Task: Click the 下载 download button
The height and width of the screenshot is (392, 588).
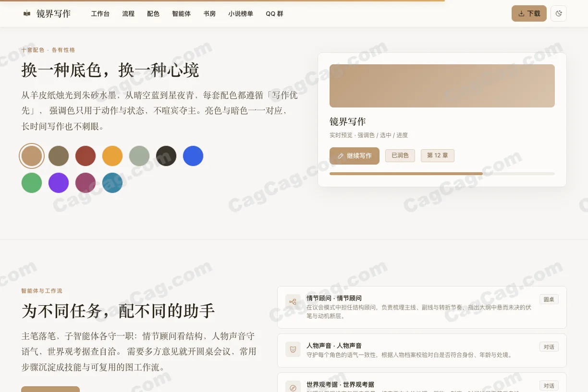Action: coord(529,13)
